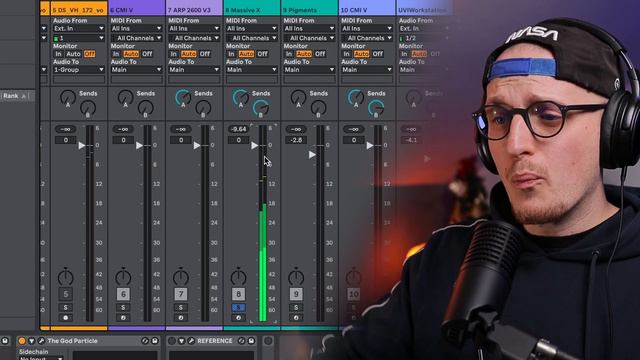Image resolution: width=640 pixels, height=360 pixels.
Task: Open All Ins dropdown on 9 Pigments
Action: [309, 28]
